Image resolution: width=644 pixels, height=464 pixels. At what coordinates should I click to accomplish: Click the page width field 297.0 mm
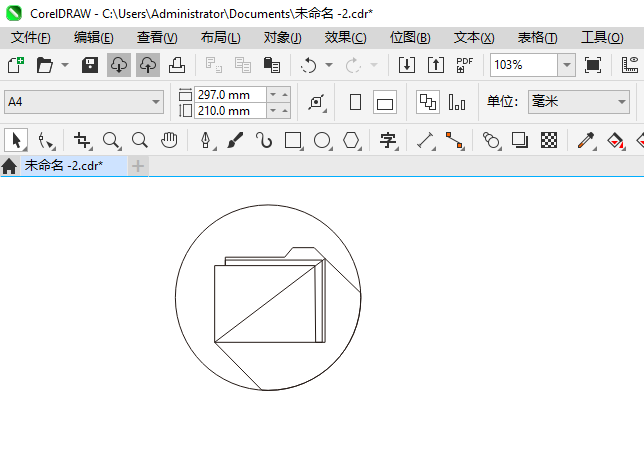[x=230, y=95]
